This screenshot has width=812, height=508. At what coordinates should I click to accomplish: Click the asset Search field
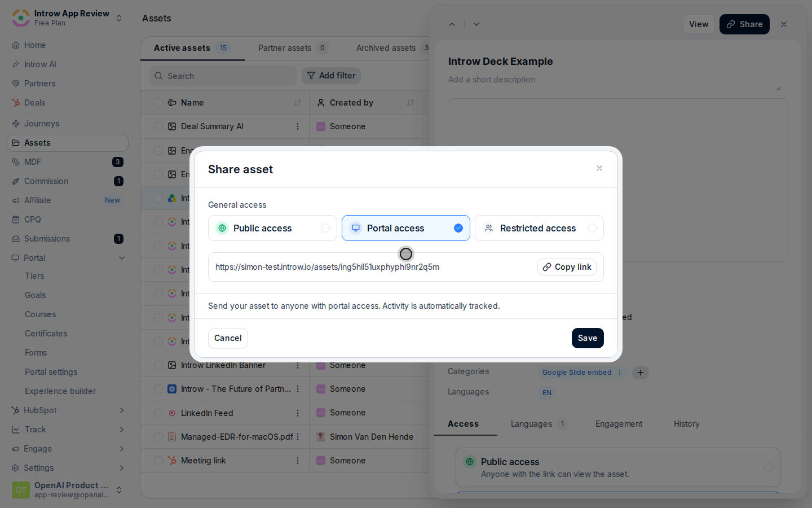(223, 76)
